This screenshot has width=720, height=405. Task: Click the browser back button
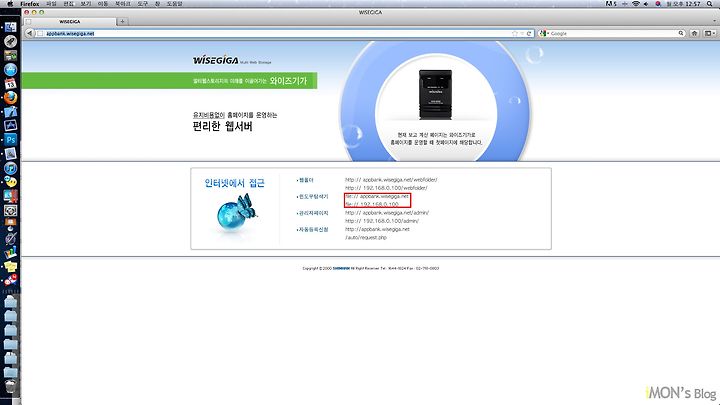click(x=29, y=33)
